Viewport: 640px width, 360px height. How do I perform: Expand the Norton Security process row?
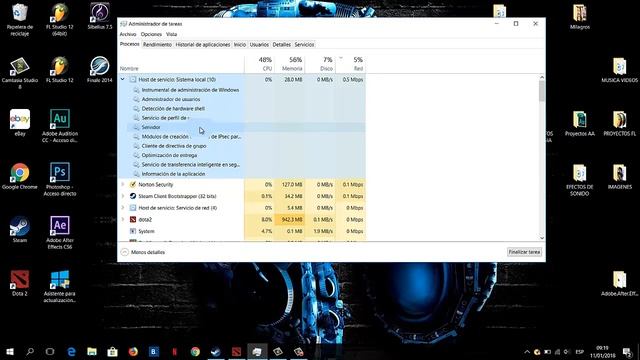[x=122, y=184]
